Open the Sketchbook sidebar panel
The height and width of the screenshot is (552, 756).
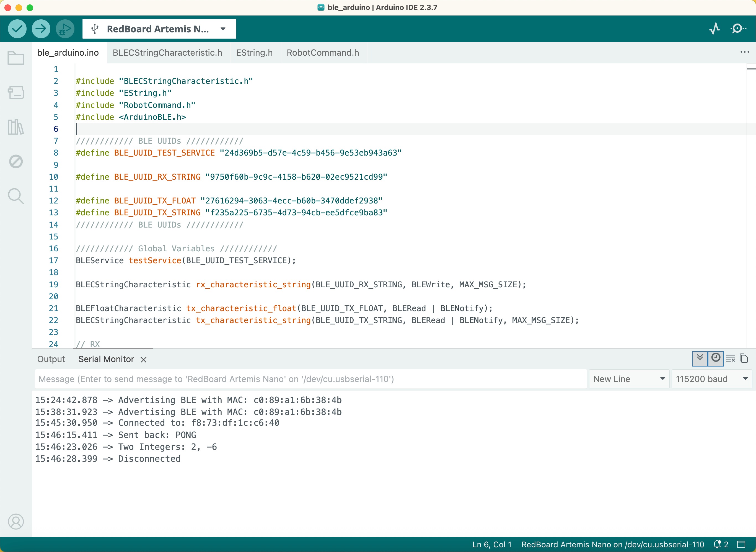pos(16,58)
